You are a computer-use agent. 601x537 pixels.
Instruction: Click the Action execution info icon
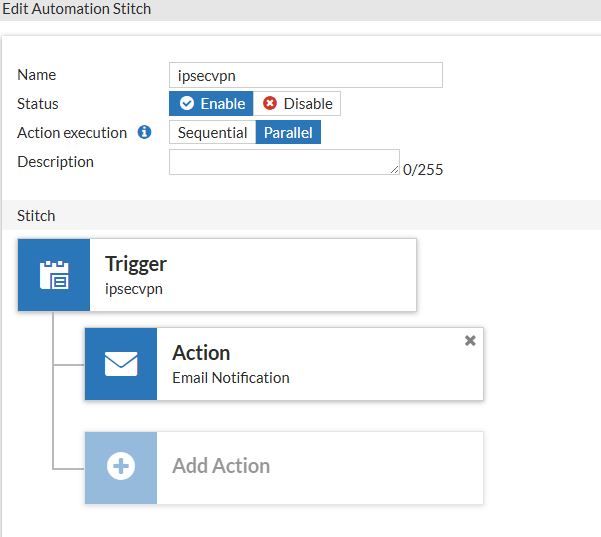tap(145, 132)
